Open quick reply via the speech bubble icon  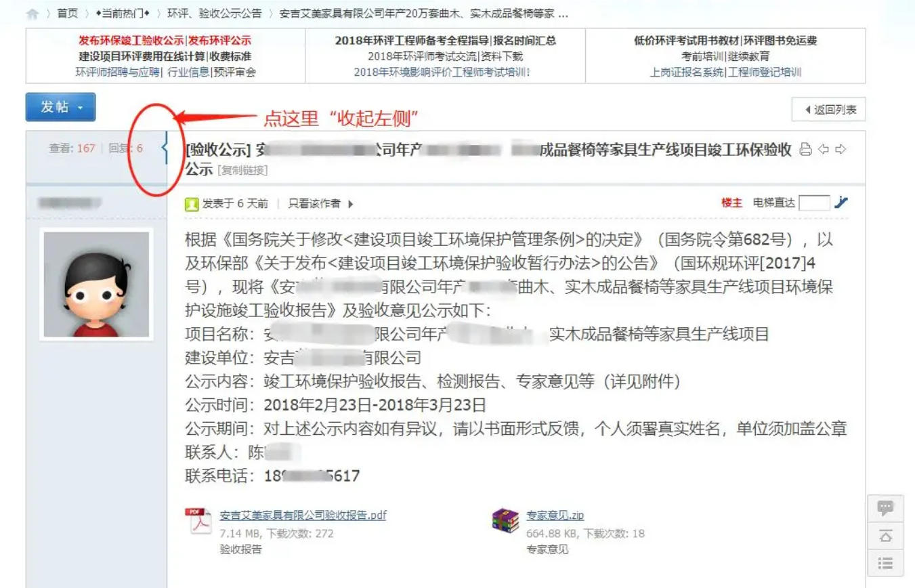tap(885, 507)
